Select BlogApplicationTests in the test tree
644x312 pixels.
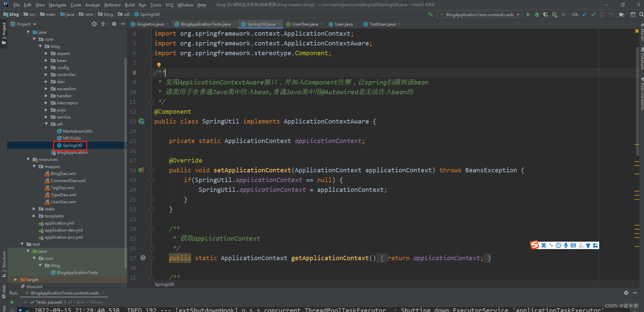(77, 272)
